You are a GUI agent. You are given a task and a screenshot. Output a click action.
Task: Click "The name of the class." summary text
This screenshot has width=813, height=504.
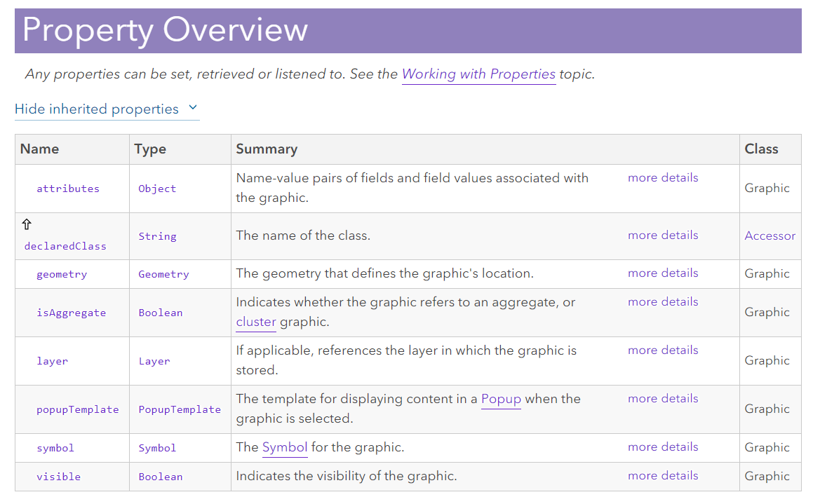pos(303,236)
